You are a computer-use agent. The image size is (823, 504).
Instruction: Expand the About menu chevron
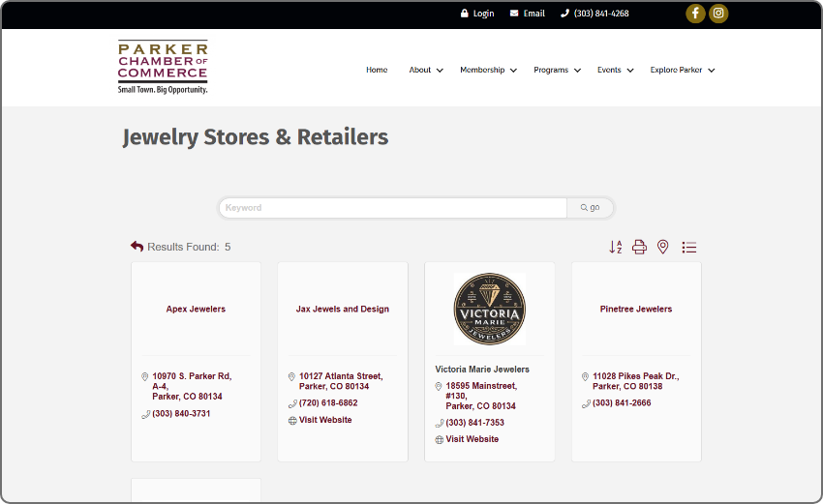point(440,71)
